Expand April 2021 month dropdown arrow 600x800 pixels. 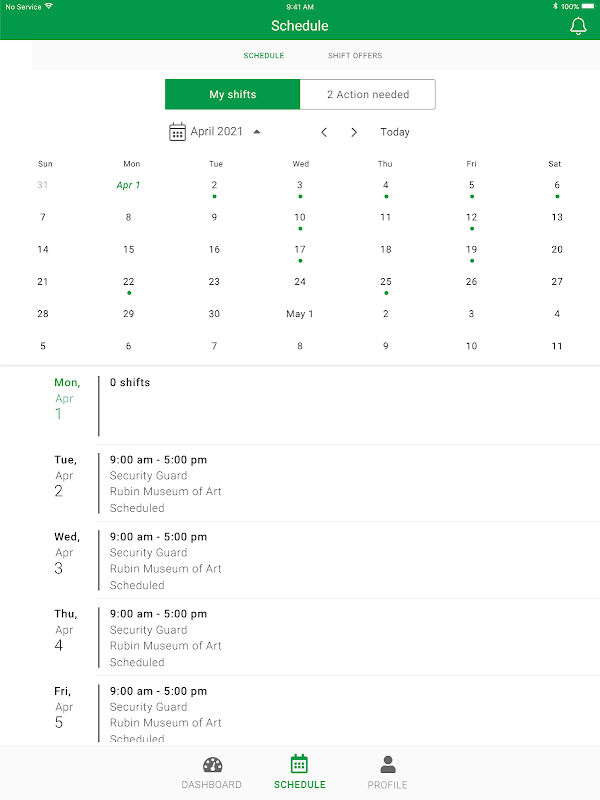pyautogui.click(x=257, y=132)
